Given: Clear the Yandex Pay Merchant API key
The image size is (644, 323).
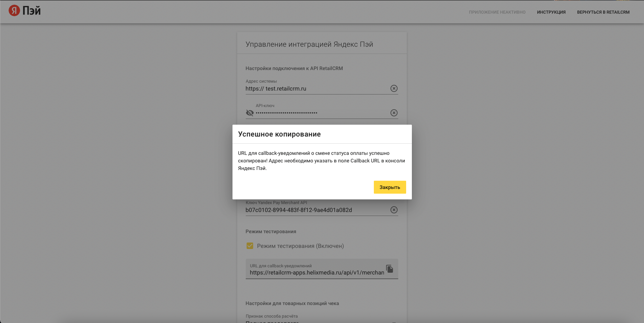Looking at the screenshot, I should point(394,210).
